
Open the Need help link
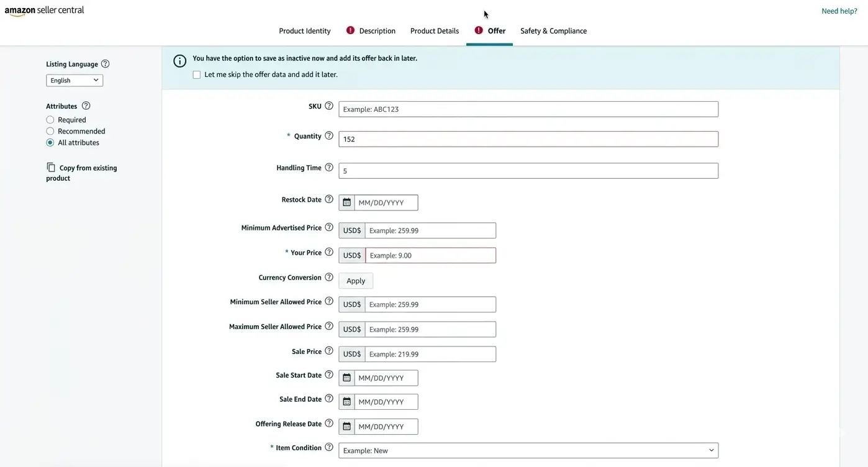click(839, 11)
